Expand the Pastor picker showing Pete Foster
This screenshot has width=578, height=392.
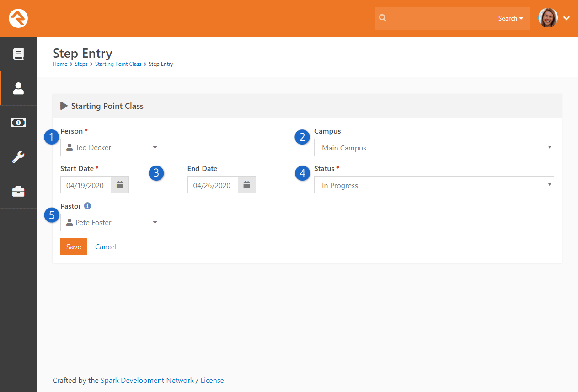[112, 223]
